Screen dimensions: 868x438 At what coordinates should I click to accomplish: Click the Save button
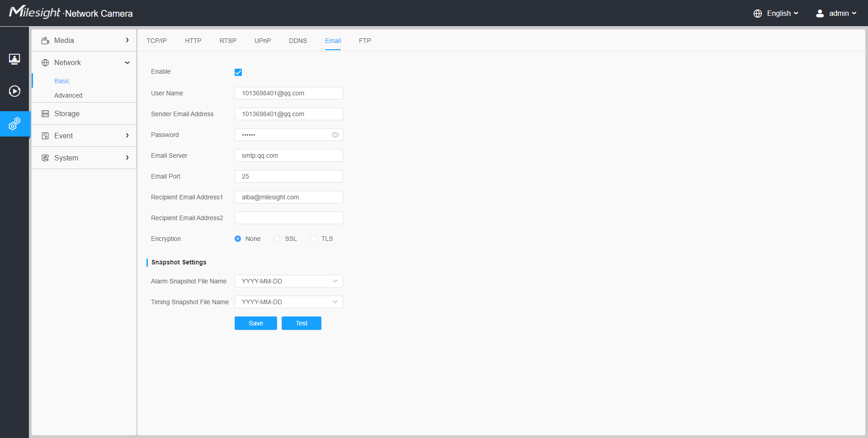(255, 324)
